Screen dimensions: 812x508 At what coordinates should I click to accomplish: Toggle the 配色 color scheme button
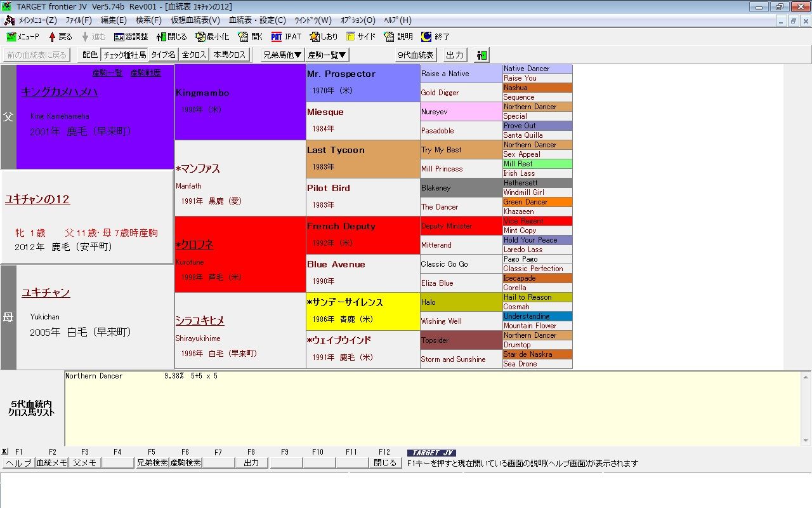click(90, 55)
